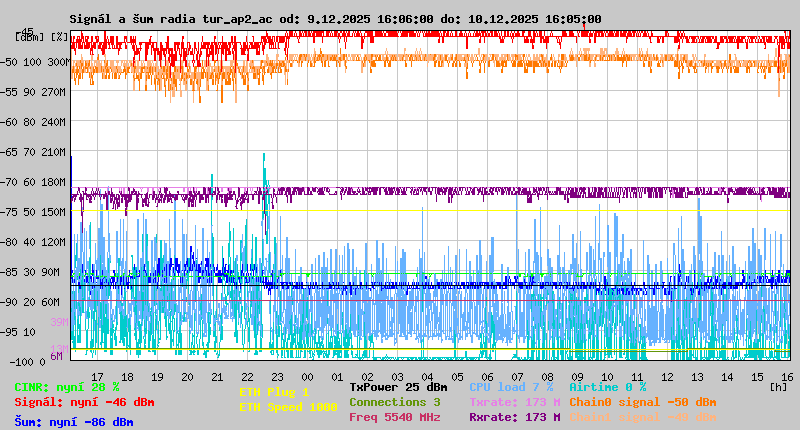Click the Chain0 signal legend label
Image resolution: width=800 pixels, height=430 pixels.
pos(642,402)
